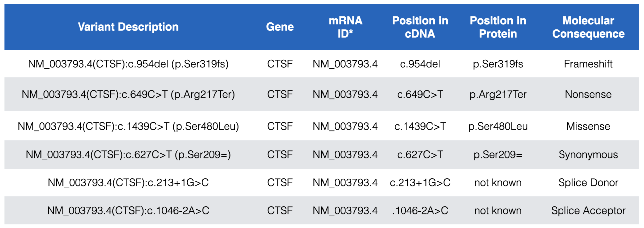Select the Frameshift consequence cell
Screen dimensions: 644x228
588,64
